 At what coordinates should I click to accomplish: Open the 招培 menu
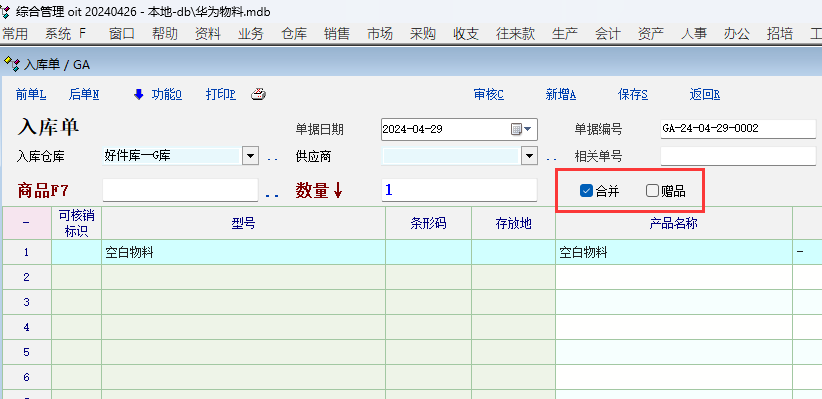(780, 34)
